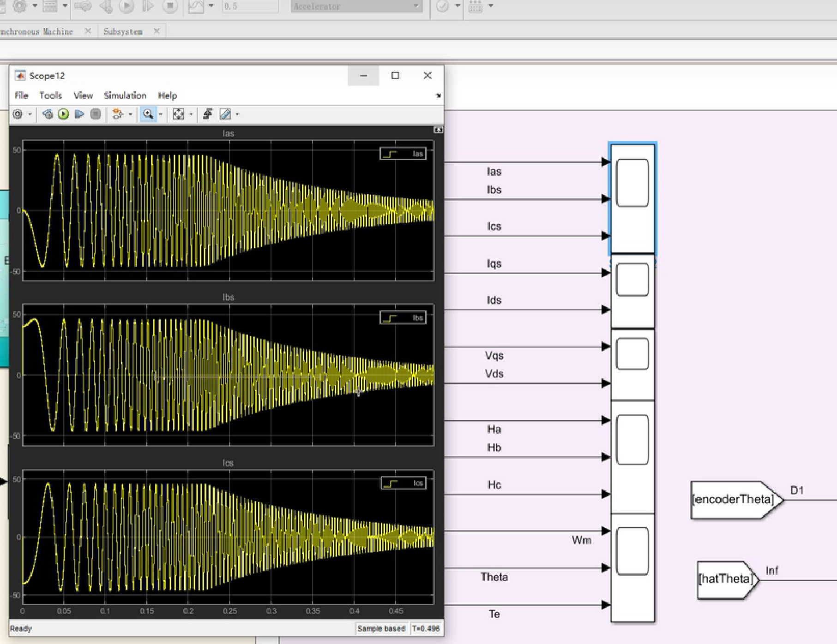Open Help menu in Scope12
Screen dimensions: 837x644
(168, 95)
